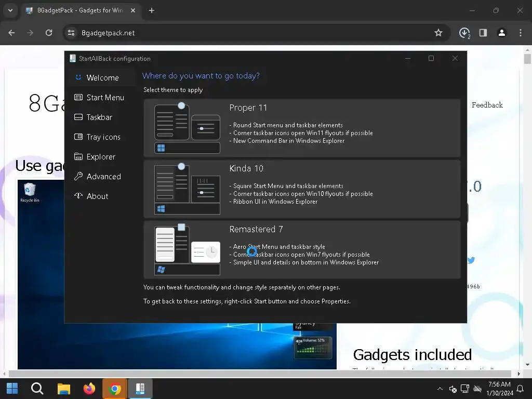The width and height of the screenshot is (532, 399).
Task: Click the Gadgets included heading on webpage
Action: (412, 355)
